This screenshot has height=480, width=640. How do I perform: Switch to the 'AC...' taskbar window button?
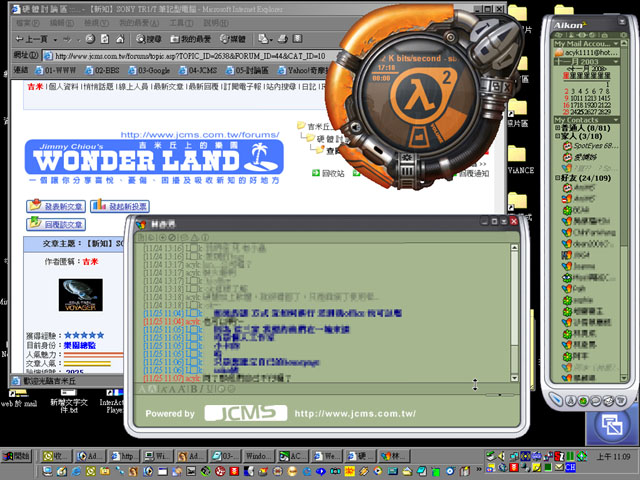293,456
